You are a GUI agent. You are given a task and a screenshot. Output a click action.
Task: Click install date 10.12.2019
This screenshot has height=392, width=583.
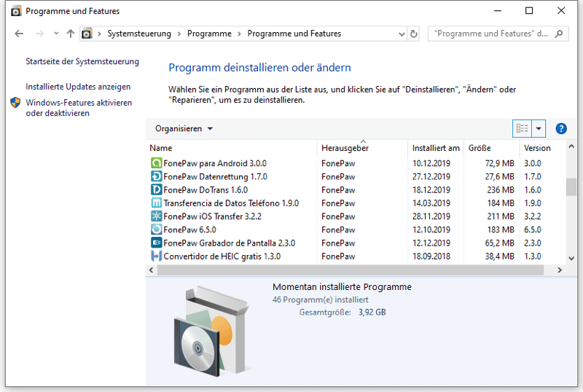click(431, 163)
